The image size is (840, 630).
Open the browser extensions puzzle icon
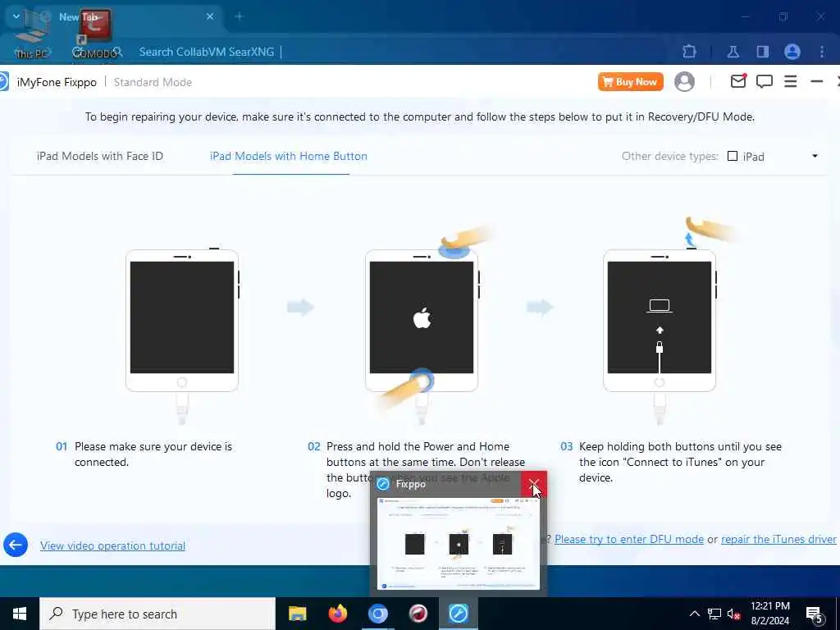(690, 52)
